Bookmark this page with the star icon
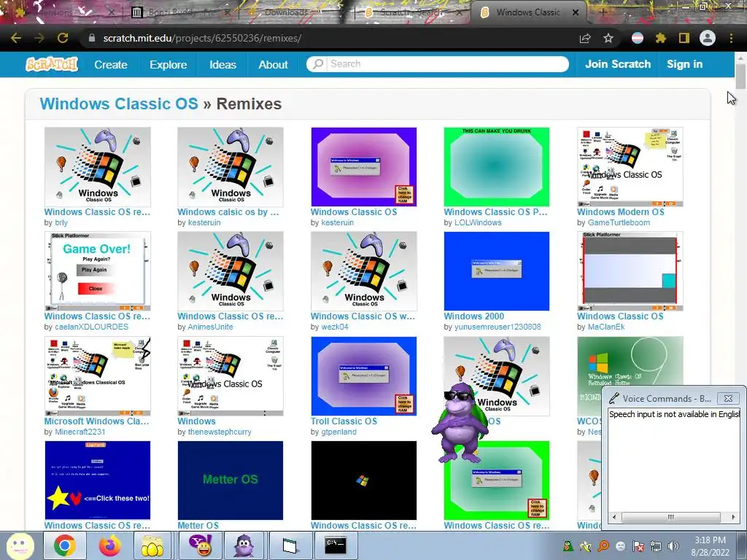This screenshot has width=747, height=560. [608, 38]
